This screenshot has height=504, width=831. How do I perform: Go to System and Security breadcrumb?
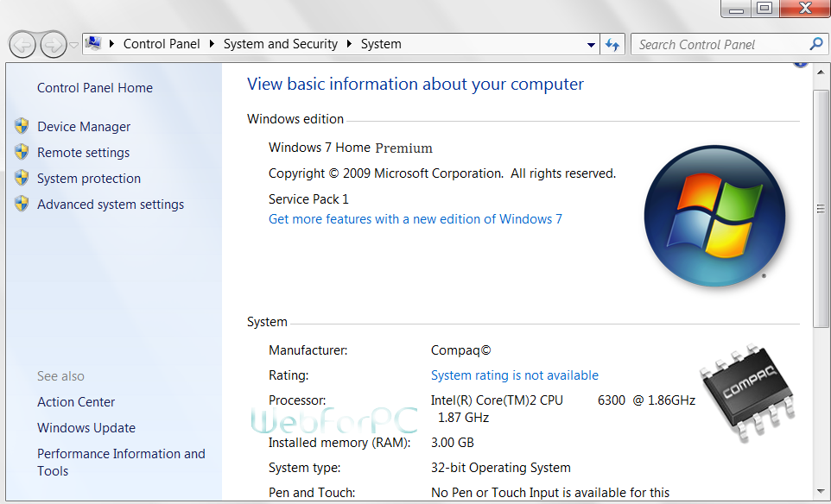pyautogui.click(x=281, y=44)
